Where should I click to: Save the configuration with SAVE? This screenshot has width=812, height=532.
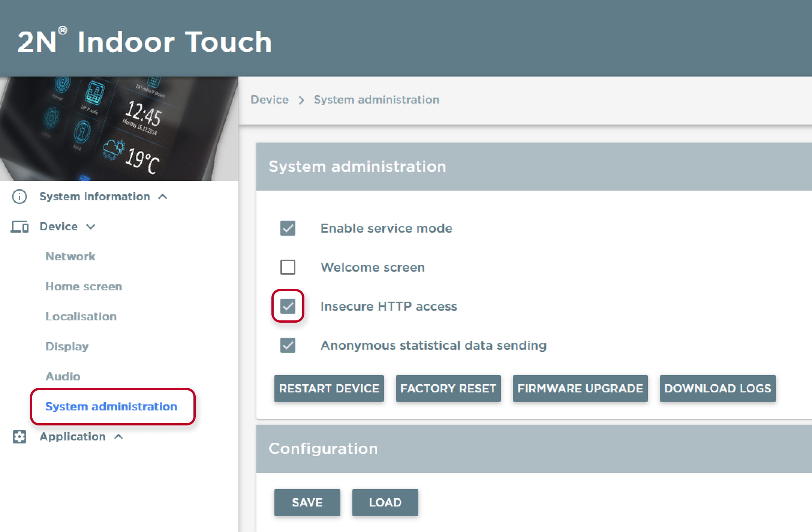[307, 503]
